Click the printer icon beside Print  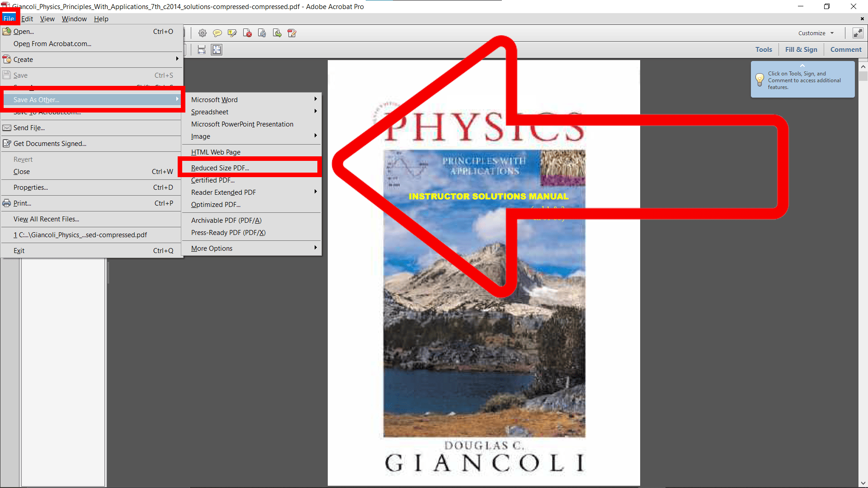[6, 203]
